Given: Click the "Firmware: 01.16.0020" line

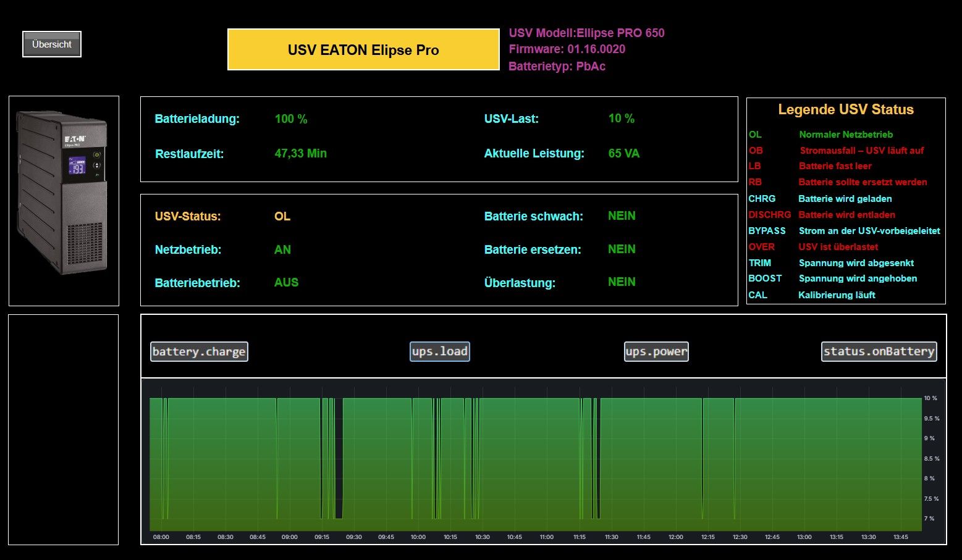Looking at the screenshot, I should coord(567,49).
